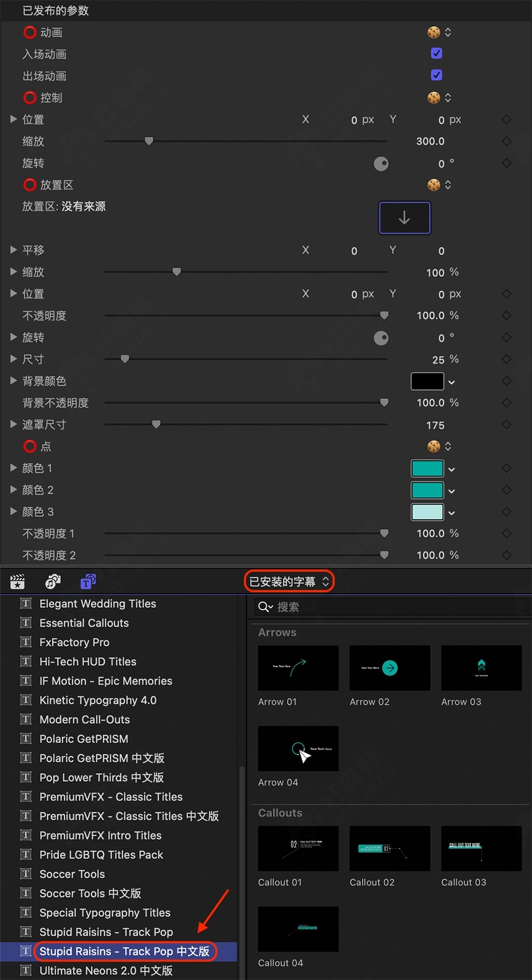Open the Titles and Generators sidebar icon

pos(88,582)
